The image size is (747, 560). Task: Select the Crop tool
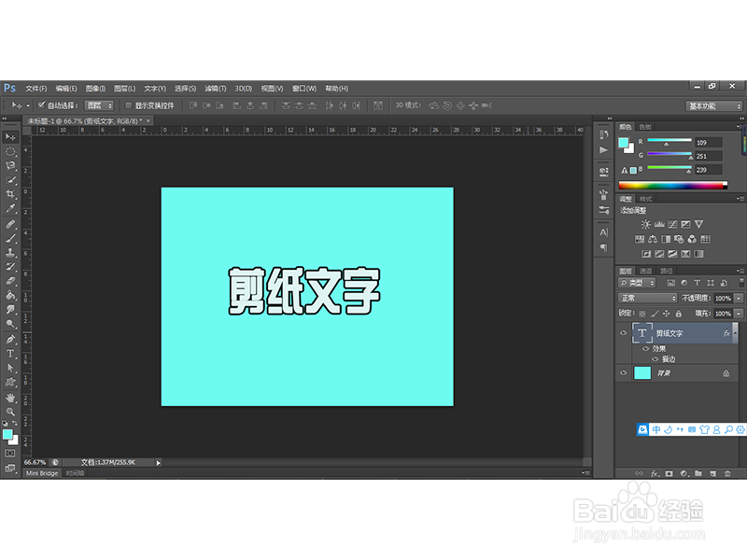10,194
